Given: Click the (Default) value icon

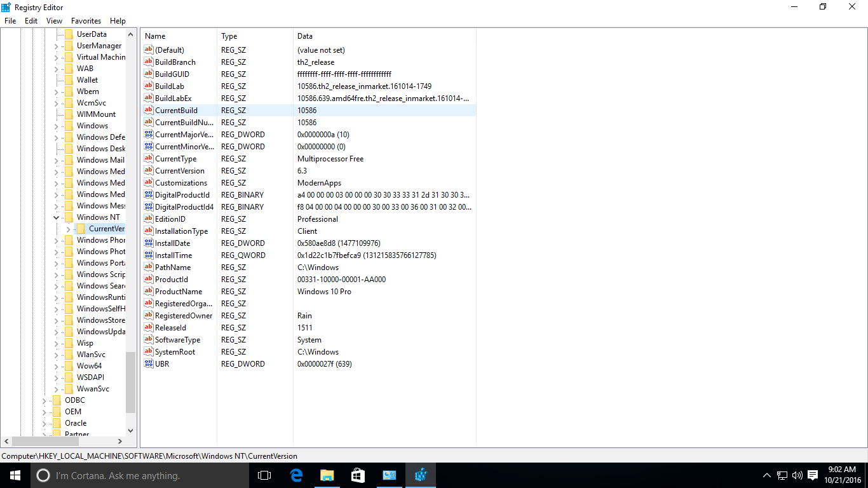Looking at the screenshot, I should pos(149,50).
